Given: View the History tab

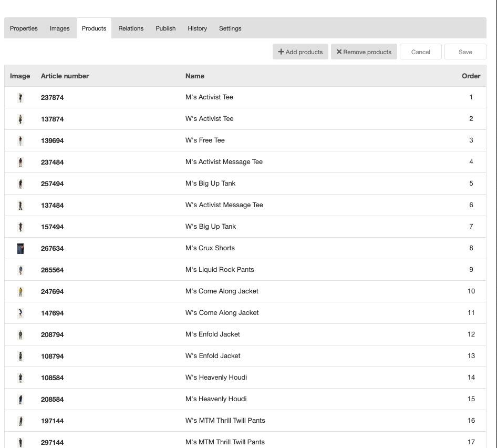Looking at the screenshot, I should 197,28.
